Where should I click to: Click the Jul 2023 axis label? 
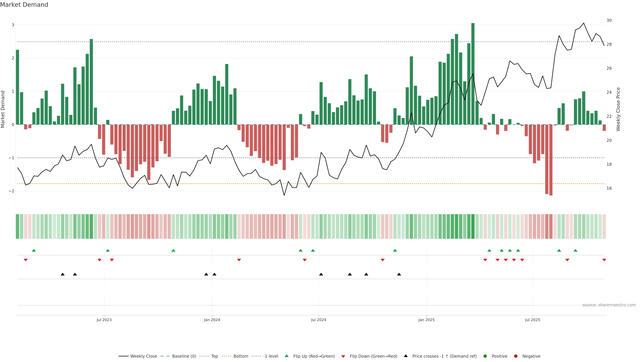pos(104,320)
